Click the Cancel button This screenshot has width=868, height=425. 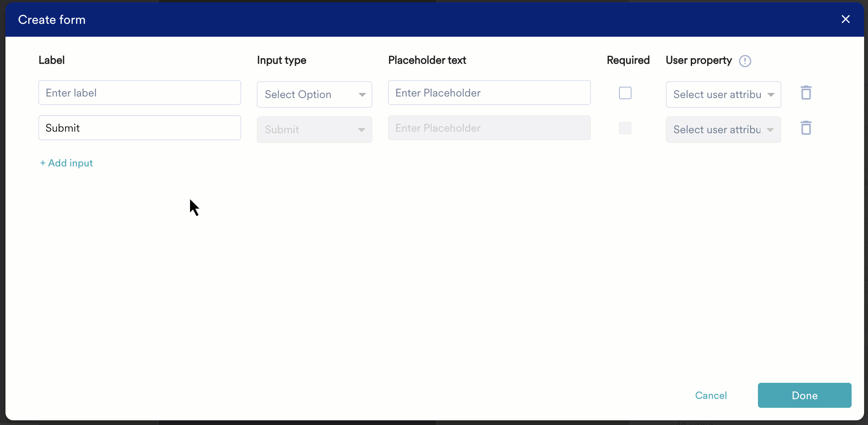point(711,395)
